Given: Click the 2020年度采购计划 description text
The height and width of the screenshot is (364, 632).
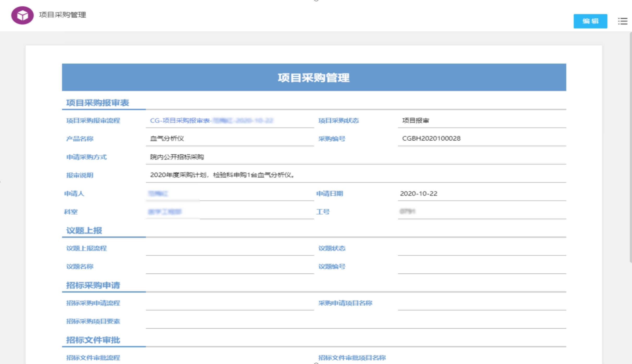Looking at the screenshot, I should (x=222, y=175).
